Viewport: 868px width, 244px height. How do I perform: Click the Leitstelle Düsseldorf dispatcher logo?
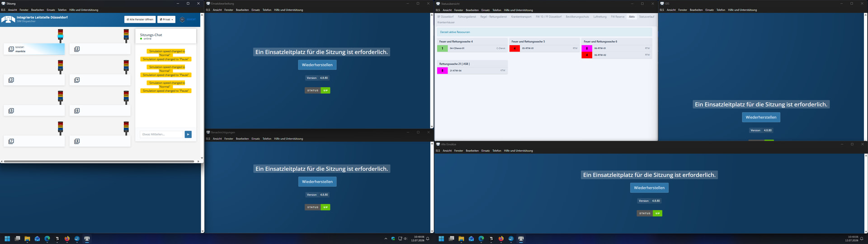click(8, 19)
